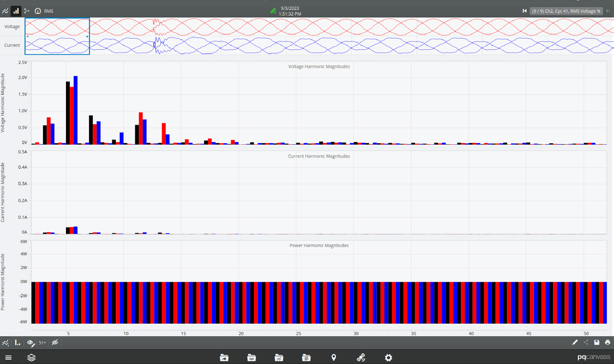Open the 51+ harmonics range selector
The height and width of the screenshot is (364, 614).
(42, 343)
